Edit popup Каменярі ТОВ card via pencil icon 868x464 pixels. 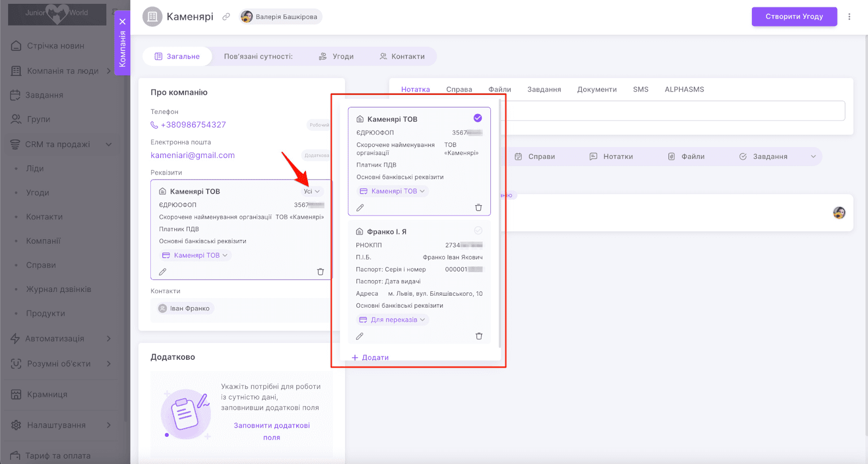360,208
